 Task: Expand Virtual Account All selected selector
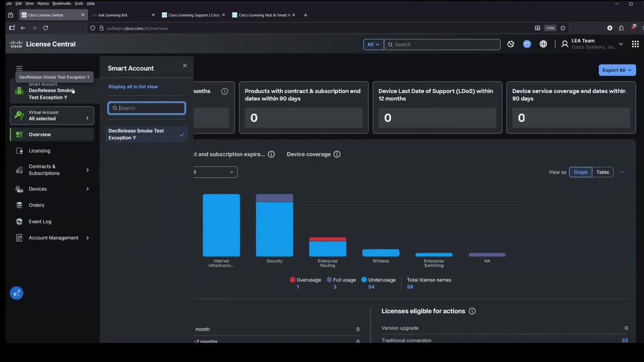pyautogui.click(x=52, y=116)
